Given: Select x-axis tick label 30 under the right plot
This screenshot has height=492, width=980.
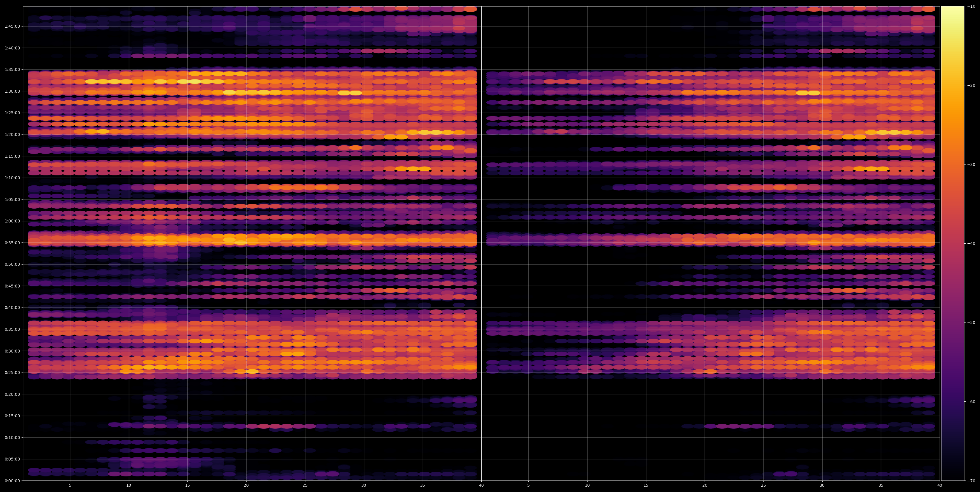Looking at the screenshot, I should 822,486.
